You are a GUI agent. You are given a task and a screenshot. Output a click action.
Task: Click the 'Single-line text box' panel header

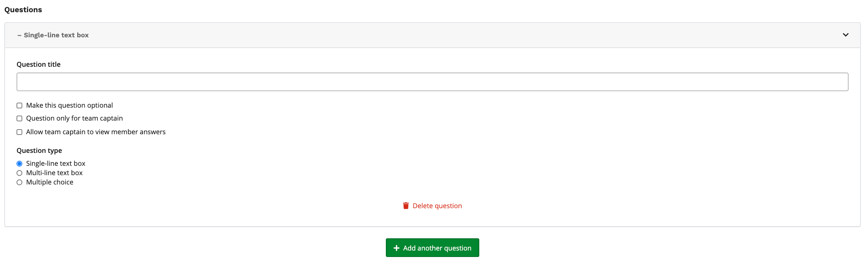click(x=56, y=35)
